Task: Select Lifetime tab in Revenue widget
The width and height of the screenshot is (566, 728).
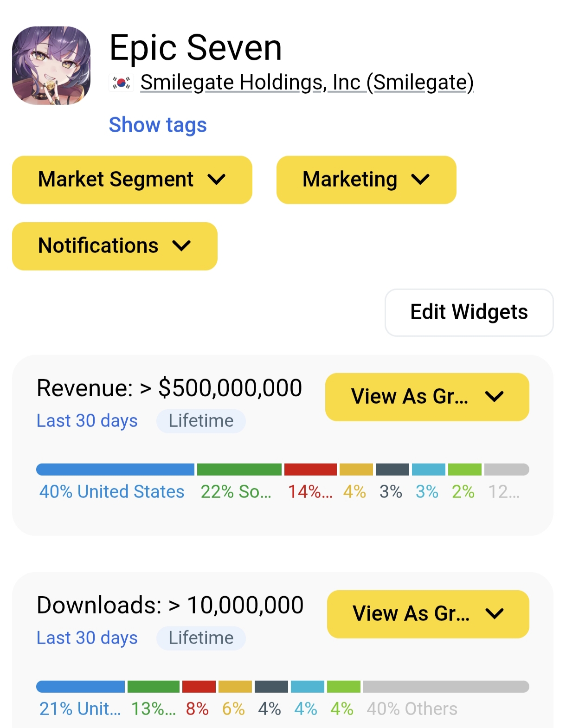Action: coord(201,421)
